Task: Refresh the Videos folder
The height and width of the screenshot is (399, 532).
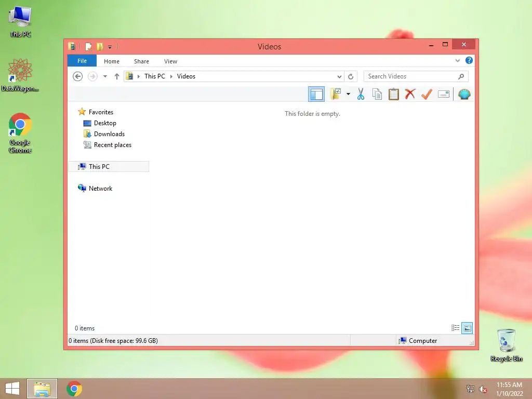Action: pyautogui.click(x=351, y=76)
